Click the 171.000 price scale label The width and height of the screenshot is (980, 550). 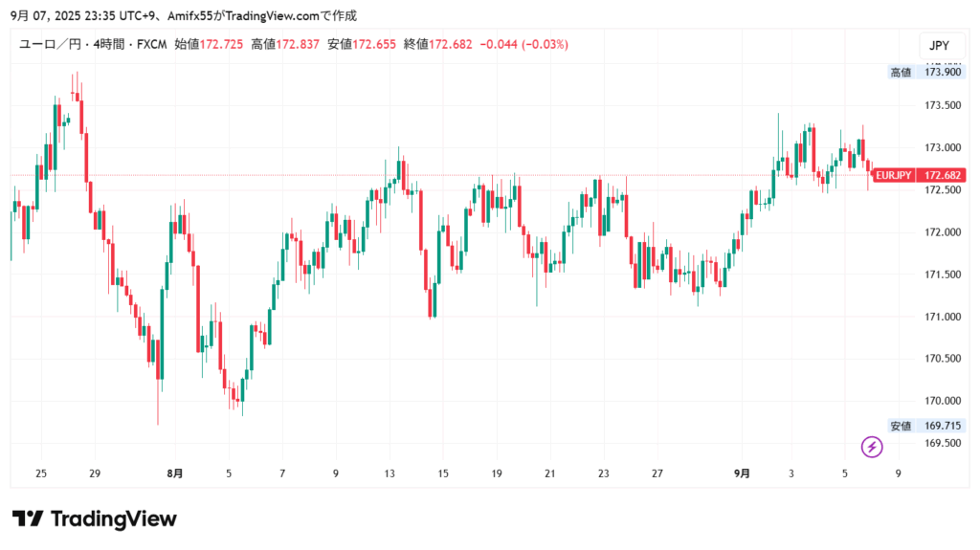pos(942,317)
